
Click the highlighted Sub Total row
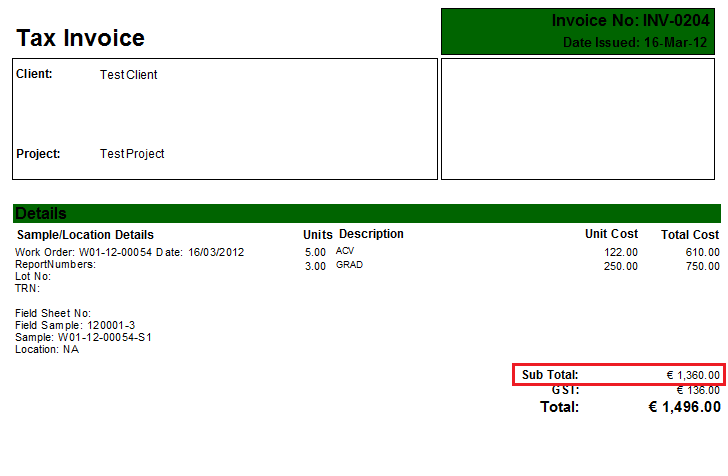tap(619, 375)
